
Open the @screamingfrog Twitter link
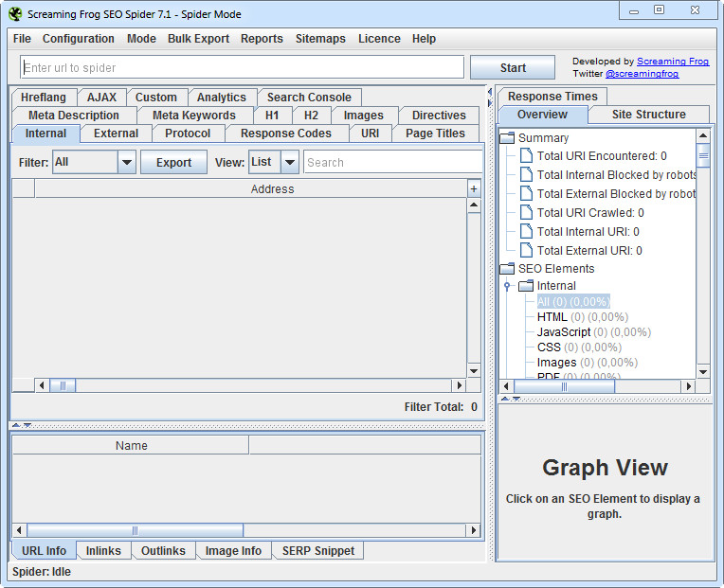coord(642,74)
